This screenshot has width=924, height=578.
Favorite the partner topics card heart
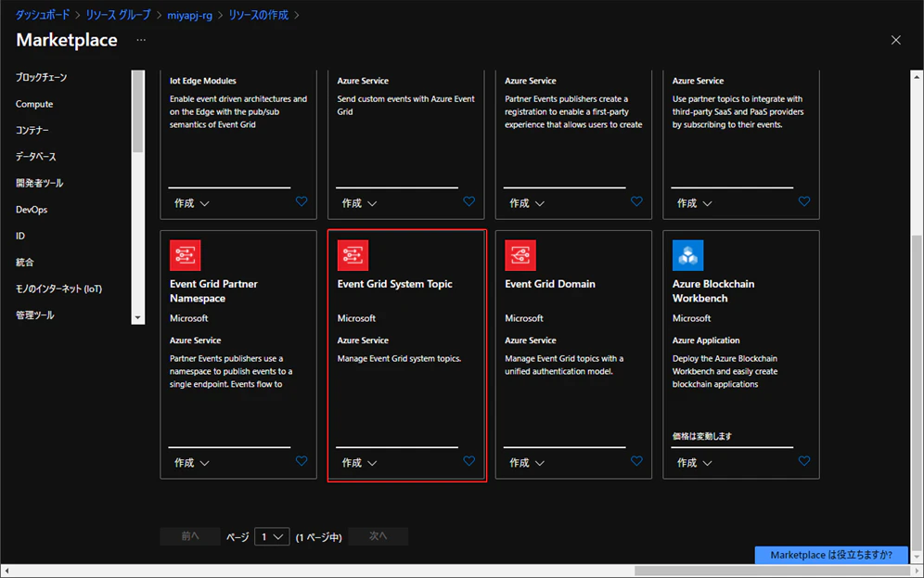(803, 201)
